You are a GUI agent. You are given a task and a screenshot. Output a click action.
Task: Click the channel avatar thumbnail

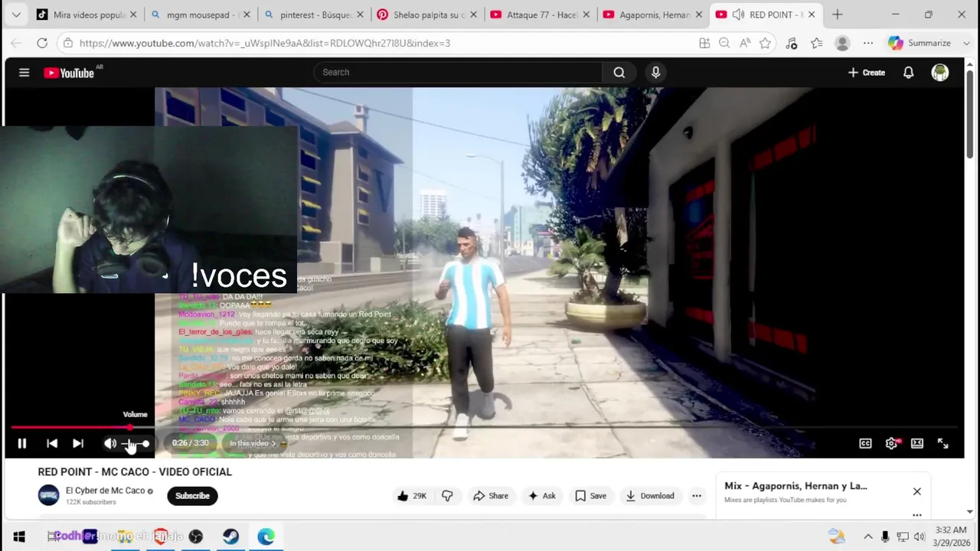pos(48,495)
